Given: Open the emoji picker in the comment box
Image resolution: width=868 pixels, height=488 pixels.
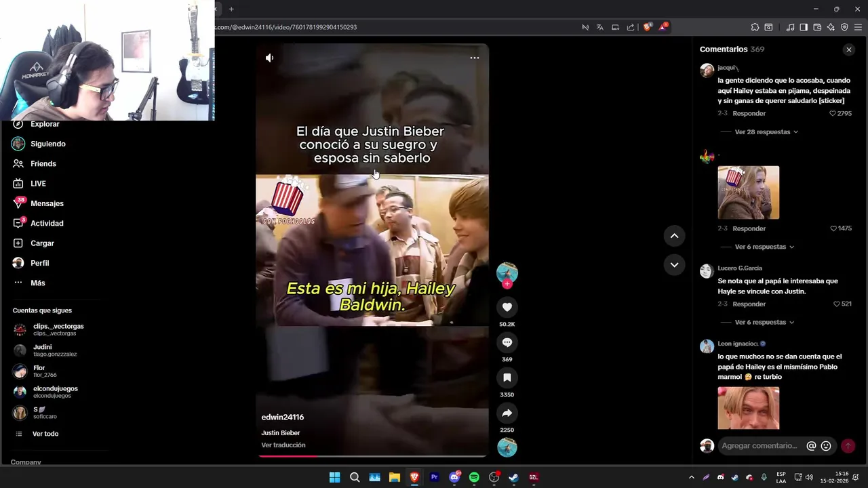Looking at the screenshot, I should click(826, 446).
